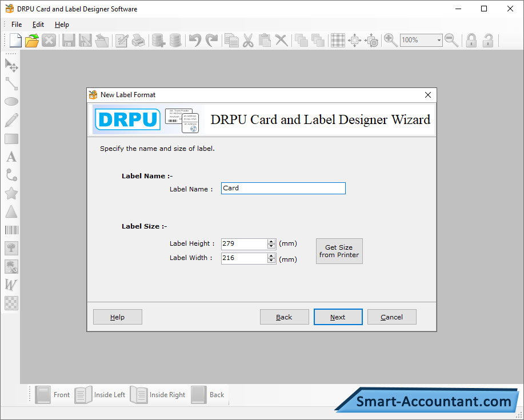Select the pointer move tool
Viewport: 524px width, 420px height.
(x=11, y=65)
